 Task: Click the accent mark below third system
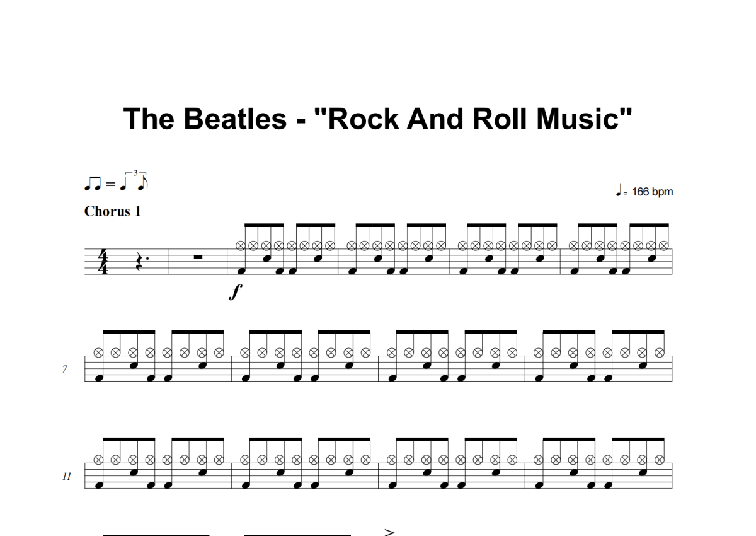coord(389,532)
